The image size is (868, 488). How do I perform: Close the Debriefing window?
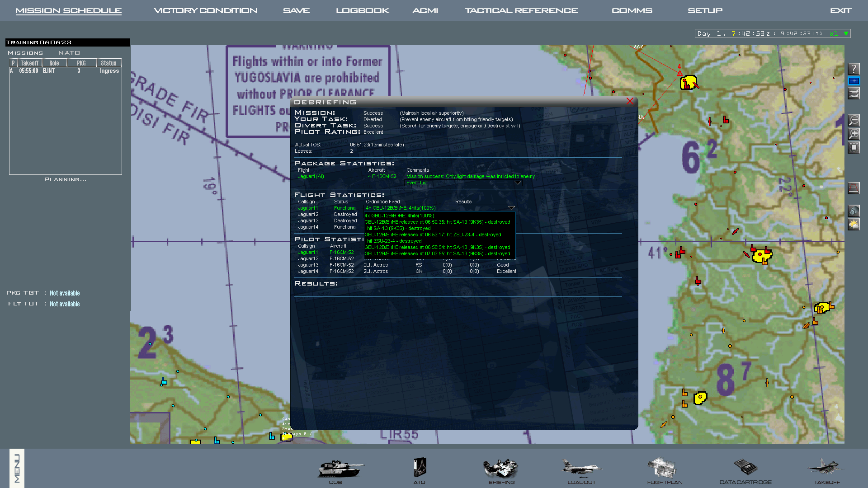click(630, 101)
